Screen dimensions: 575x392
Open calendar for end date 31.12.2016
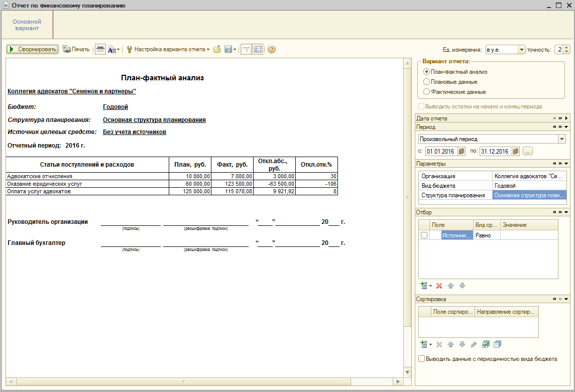516,151
